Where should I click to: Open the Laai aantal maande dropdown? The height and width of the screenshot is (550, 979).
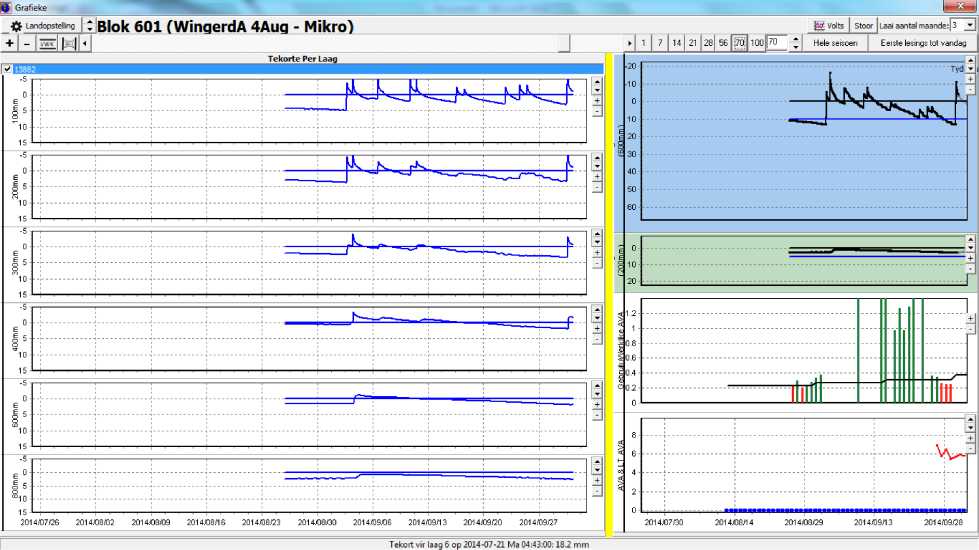970,26
